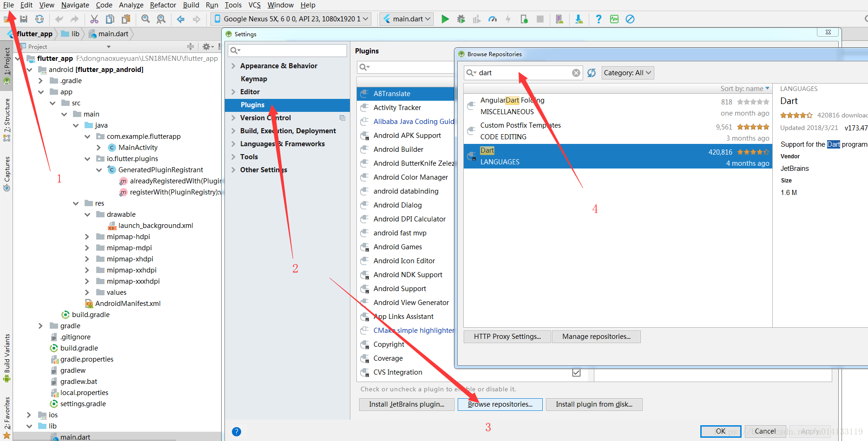Focus the Plugins list search field
This screenshot has width=868, height=441.
[405, 67]
